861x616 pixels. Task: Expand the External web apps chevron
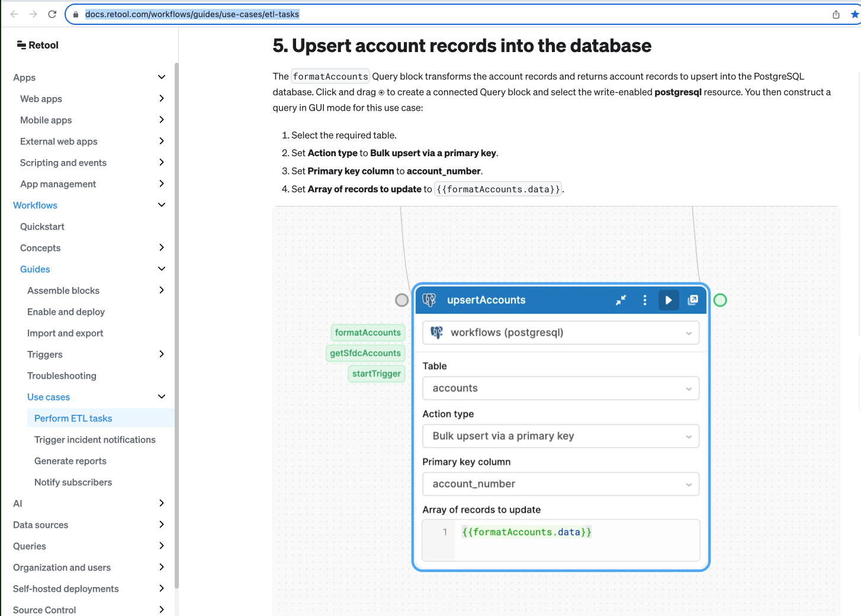(x=162, y=141)
